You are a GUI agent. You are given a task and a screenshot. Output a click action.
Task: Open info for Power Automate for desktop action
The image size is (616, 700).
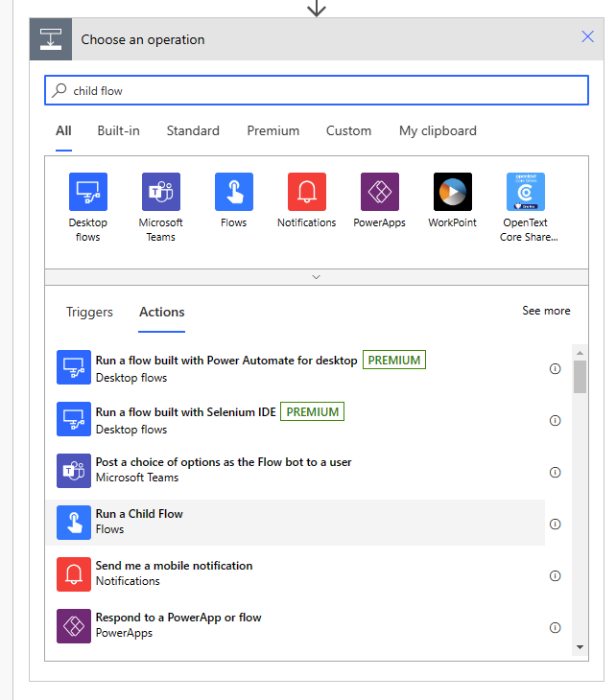click(x=555, y=369)
